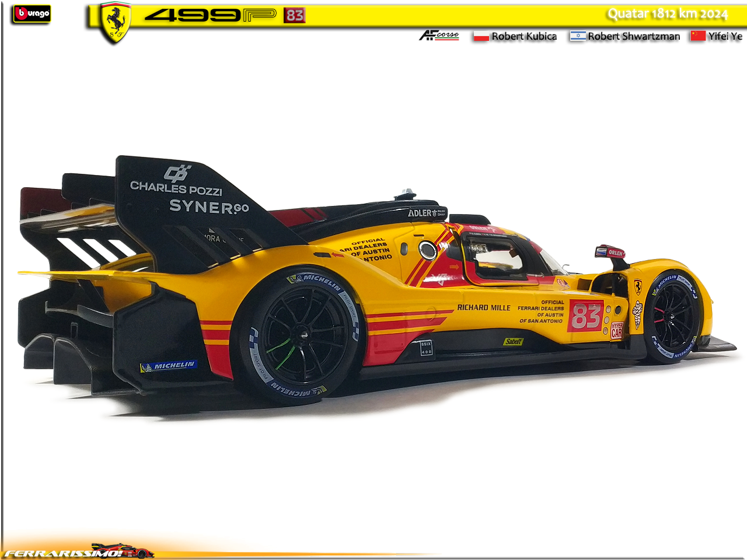Click the Chinese flag beside Yifei Ye
This screenshot has width=747, height=560.
tap(698, 36)
